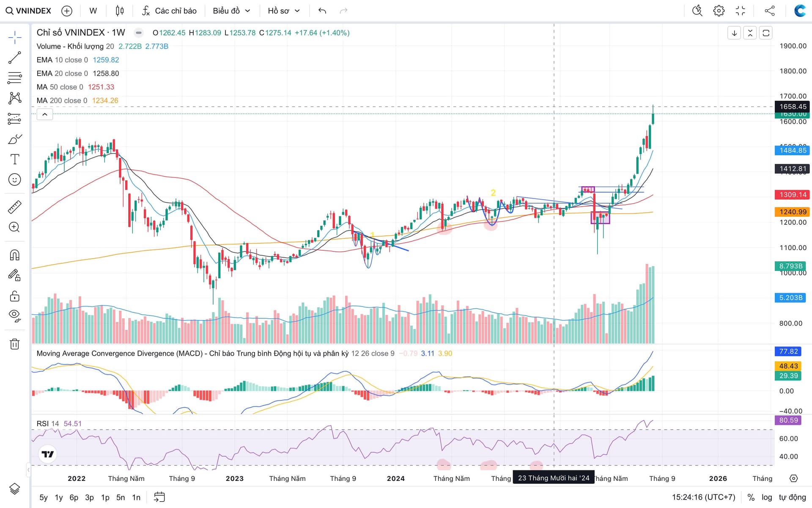Open the emoji sticker tool
Image resolution: width=812 pixels, height=508 pixels.
(14, 179)
